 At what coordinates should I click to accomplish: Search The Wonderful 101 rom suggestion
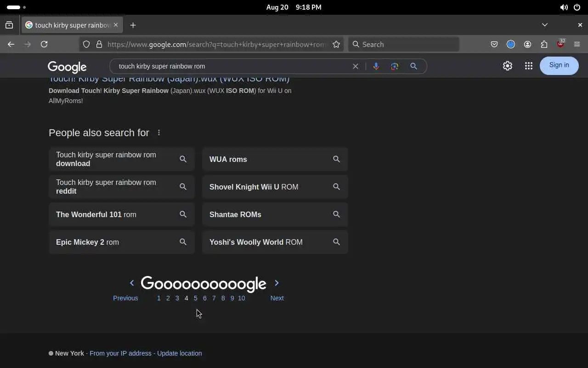pyautogui.click(x=122, y=214)
